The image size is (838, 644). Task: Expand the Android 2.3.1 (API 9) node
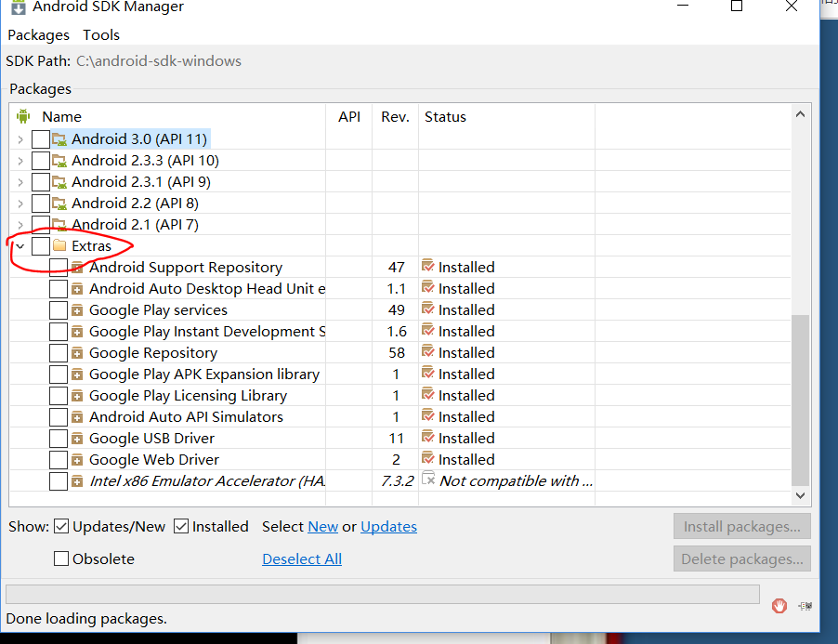click(x=20, y=182)
